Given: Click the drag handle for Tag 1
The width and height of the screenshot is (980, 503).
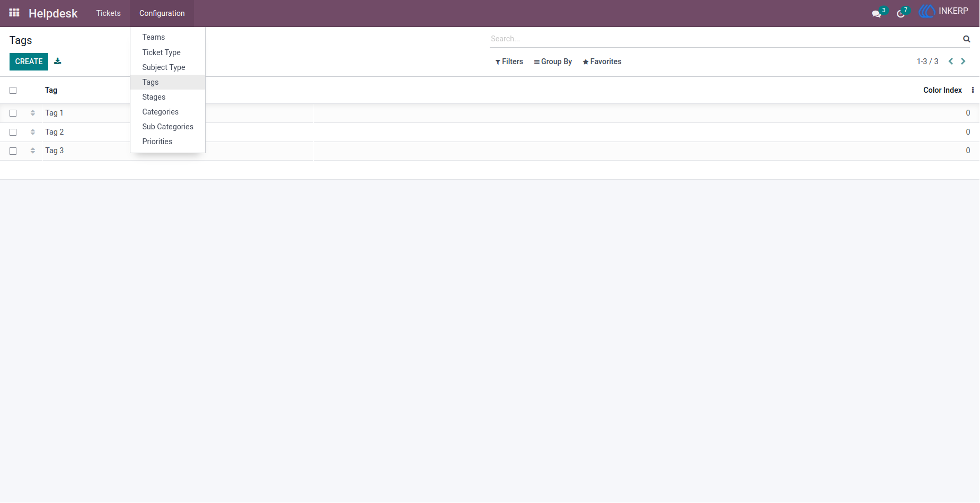Looking at the screenshot, I should tap(33, 113).
